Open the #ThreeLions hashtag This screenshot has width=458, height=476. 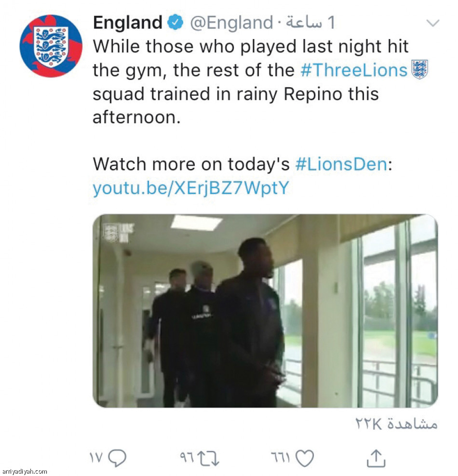pyautogui.click(x=353, y=70)
